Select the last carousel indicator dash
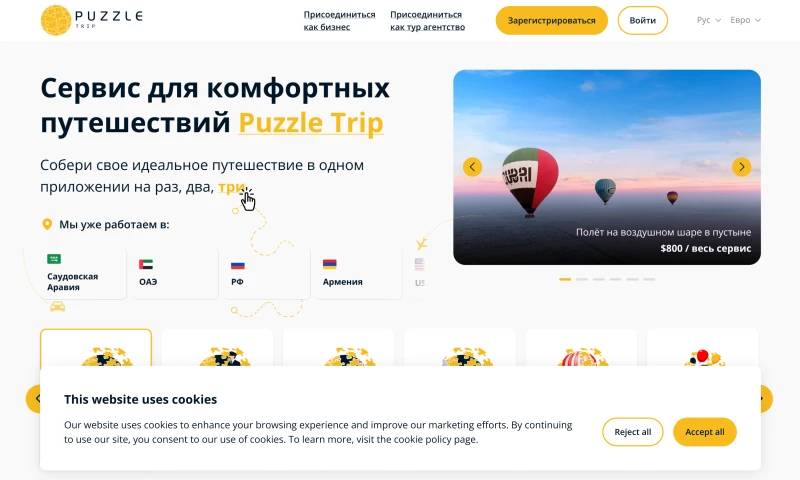 (x=649, y=280)
